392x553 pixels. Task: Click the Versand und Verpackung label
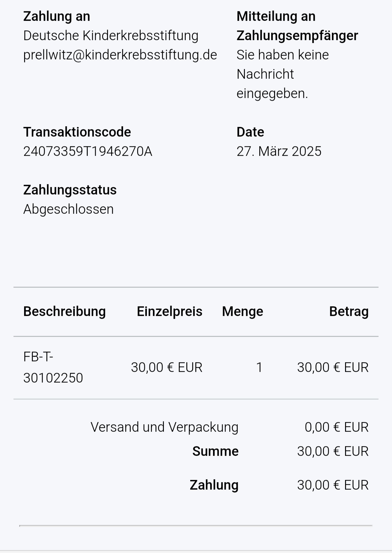pos(164,427)
